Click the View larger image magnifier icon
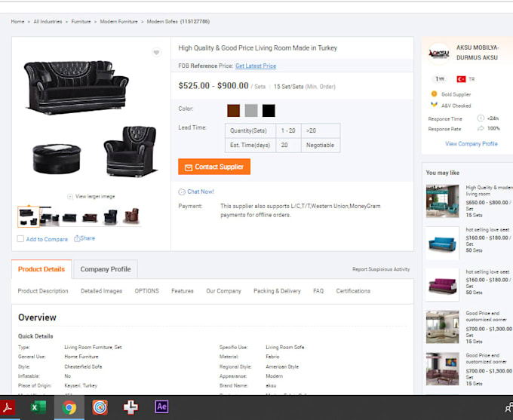The image size is (513, 420). (70, 197)
